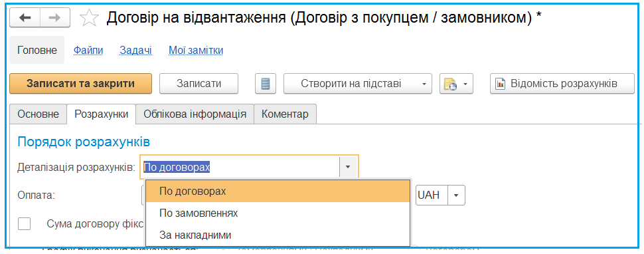The height and width of the screenshot is (254, 644).
Task: Go forward with the right arrow button
Action: pos(55,18)
